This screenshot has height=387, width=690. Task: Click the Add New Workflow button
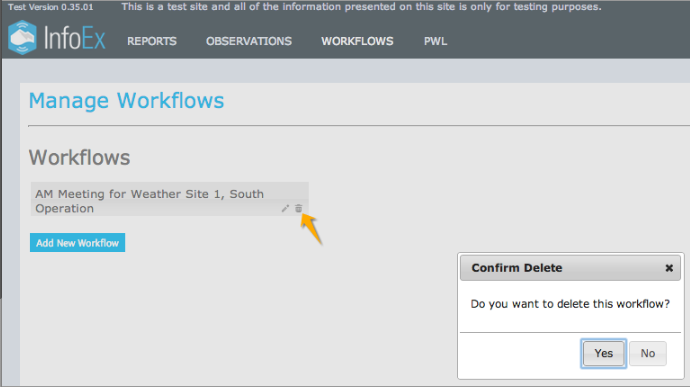(x=77, y=243)
